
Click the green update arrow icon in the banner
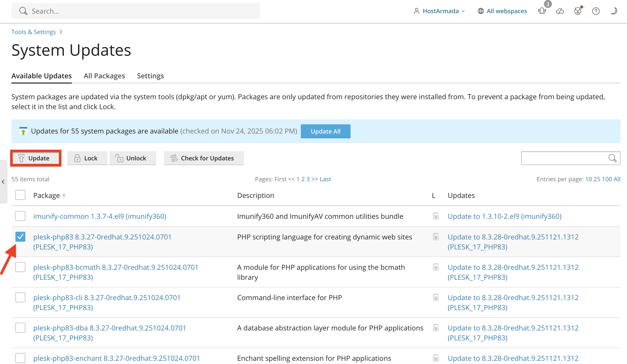23,131
